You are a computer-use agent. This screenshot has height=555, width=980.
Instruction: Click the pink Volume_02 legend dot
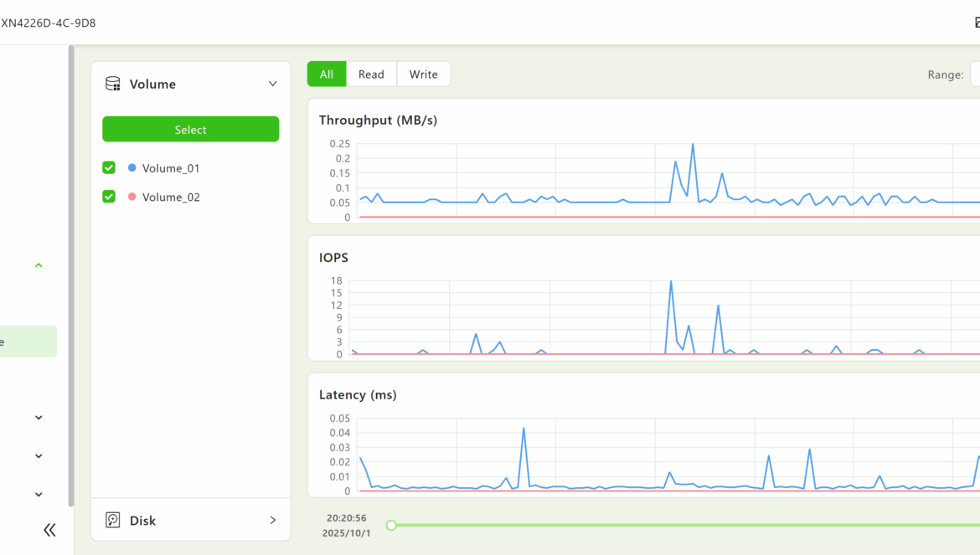132,198
